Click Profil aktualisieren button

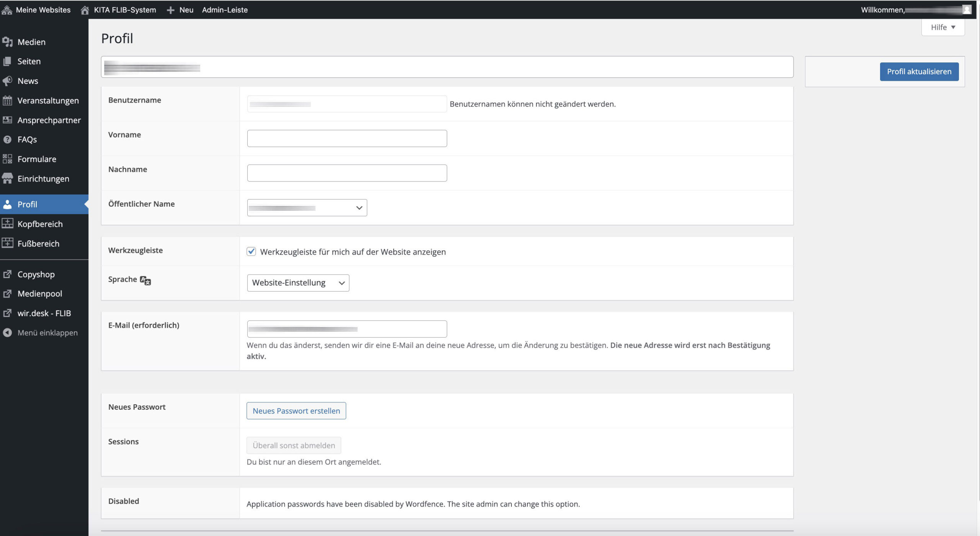coord(919,72)
